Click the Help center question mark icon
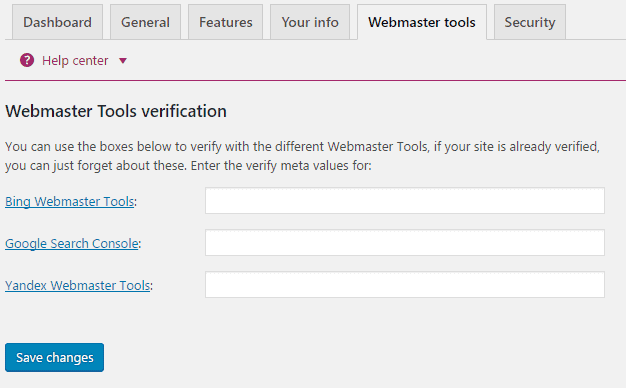 (27, 60)
